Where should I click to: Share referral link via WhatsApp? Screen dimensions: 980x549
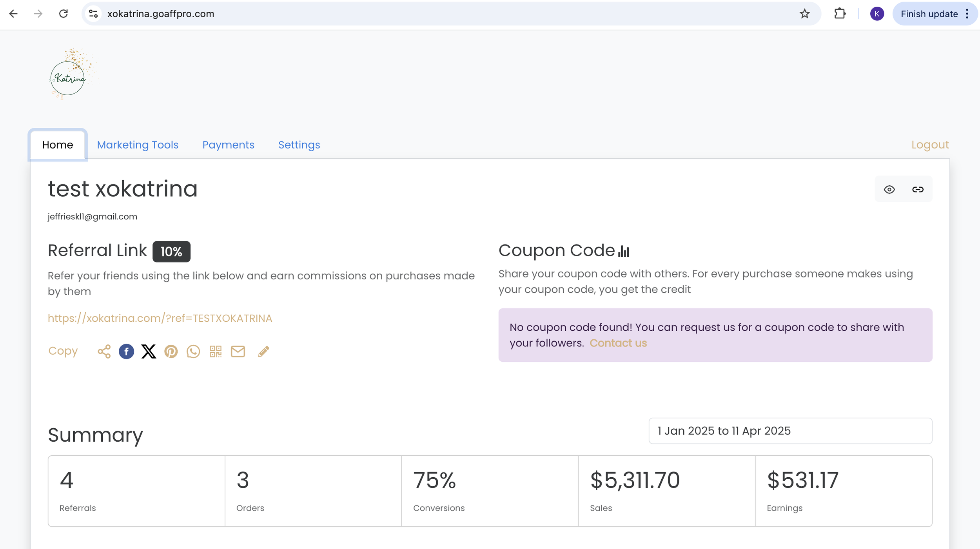(x=193, y=352)
